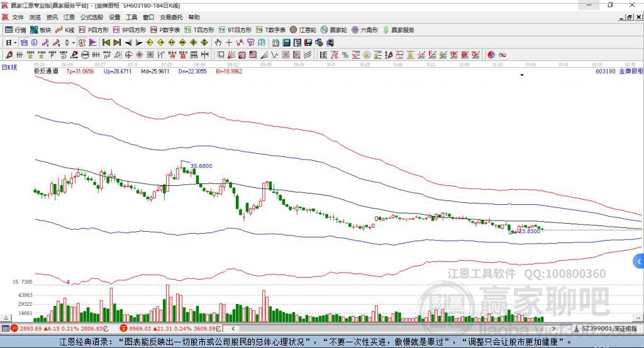Image resolution: width=644 pixels, height=348 pixels.
Task: Open the calendar icon in the toolbar
Action: click(x=275, y=43)
